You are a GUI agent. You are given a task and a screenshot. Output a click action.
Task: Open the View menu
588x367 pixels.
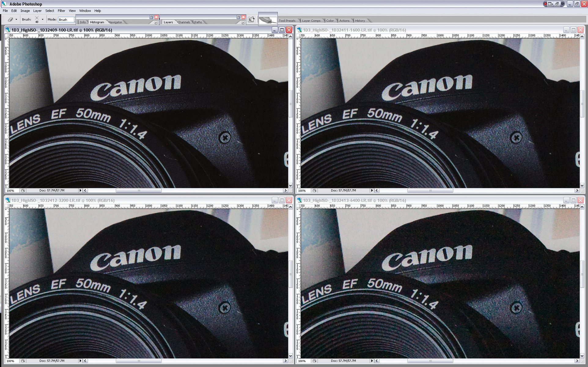(x=72, y=11)
